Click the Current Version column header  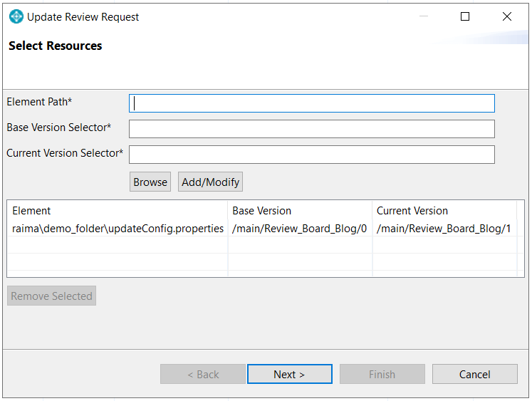(x=444, y=211)
